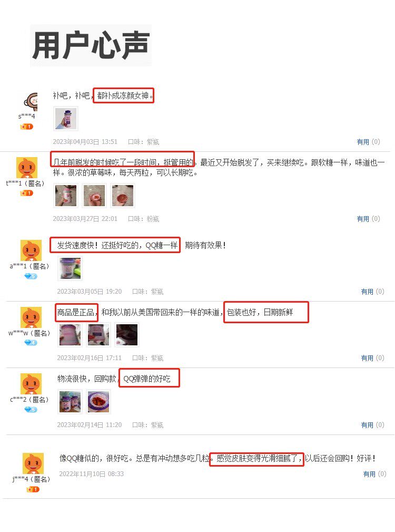The width and height of the screenshot is (395, 532).
Task: Mark the 2023年03月05日 review as 有用
Action: tap(372, 292)
